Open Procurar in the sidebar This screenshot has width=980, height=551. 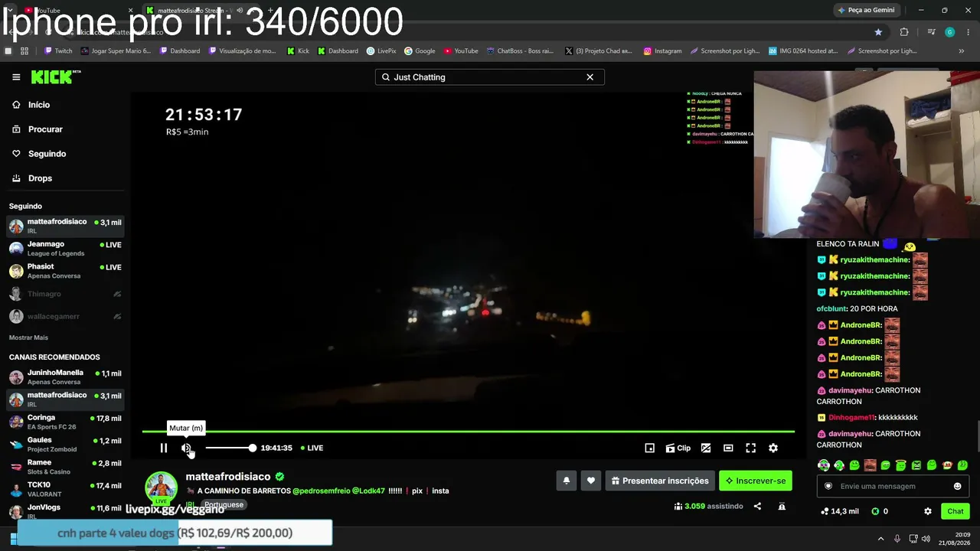click(45, 129)
